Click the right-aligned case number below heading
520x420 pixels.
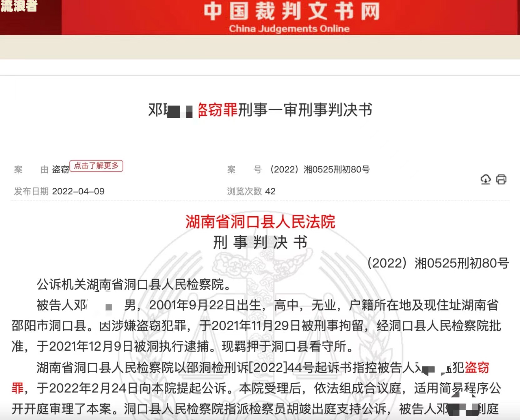(x=438, y=263)
